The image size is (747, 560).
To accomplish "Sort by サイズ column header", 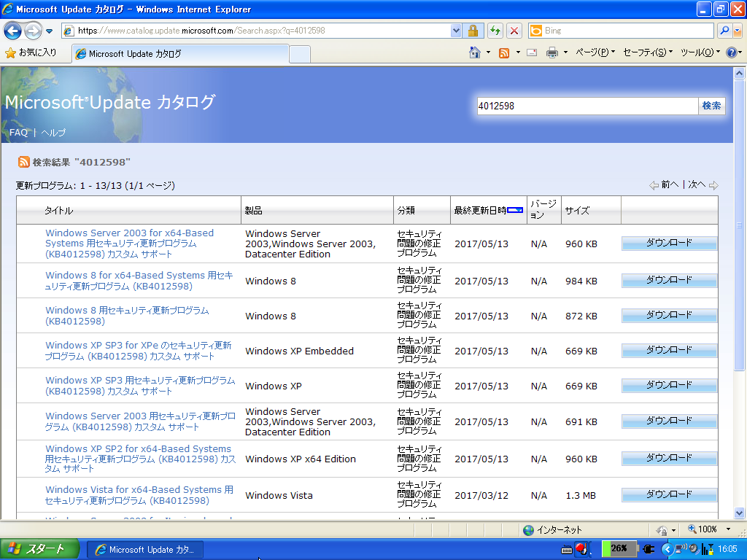I will click(x=577, y=211).
